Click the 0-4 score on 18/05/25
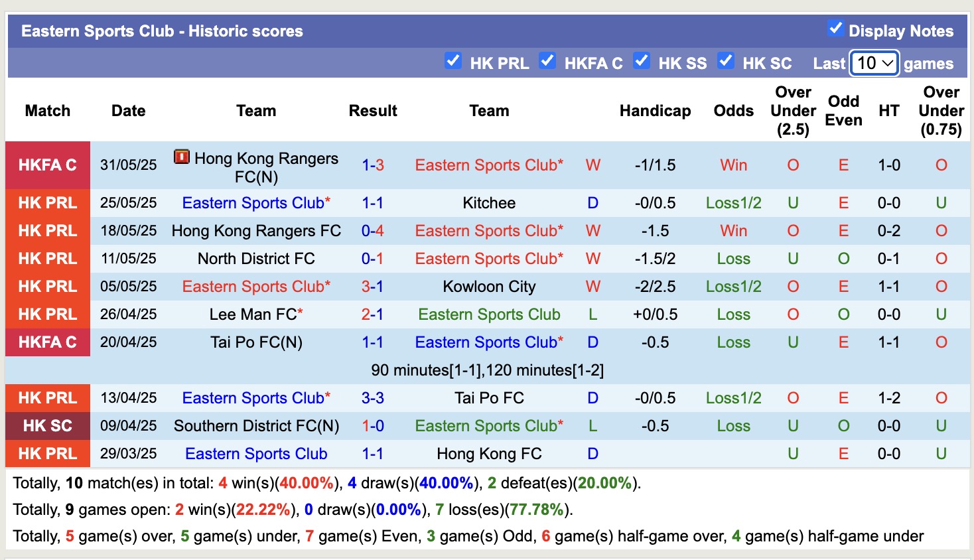This screenshot has width=974, height=560. 372,231
